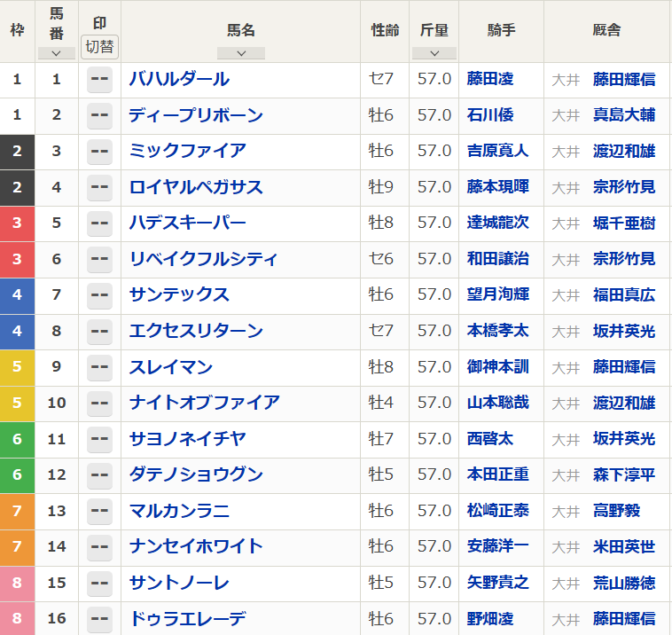Open mark selector for サントノーレ
The height and width of the screenshot is (635, 672).
99,583
